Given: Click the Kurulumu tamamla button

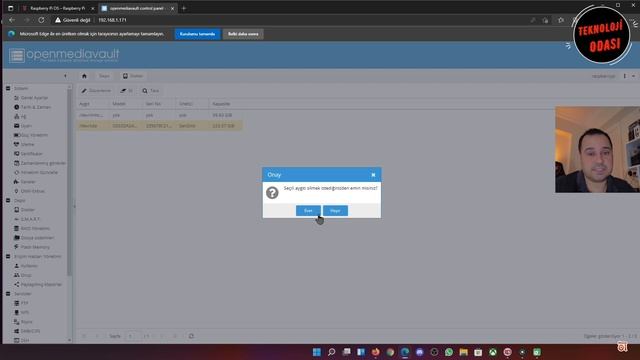Looking at the screenshot, I should coord(198,34).
